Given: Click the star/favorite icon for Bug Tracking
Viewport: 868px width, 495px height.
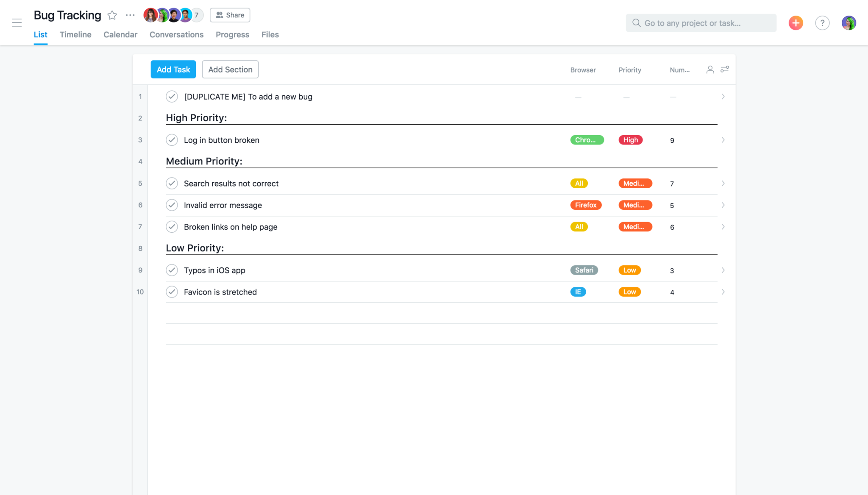Looking at the screenshot, I should click(113, 14).
